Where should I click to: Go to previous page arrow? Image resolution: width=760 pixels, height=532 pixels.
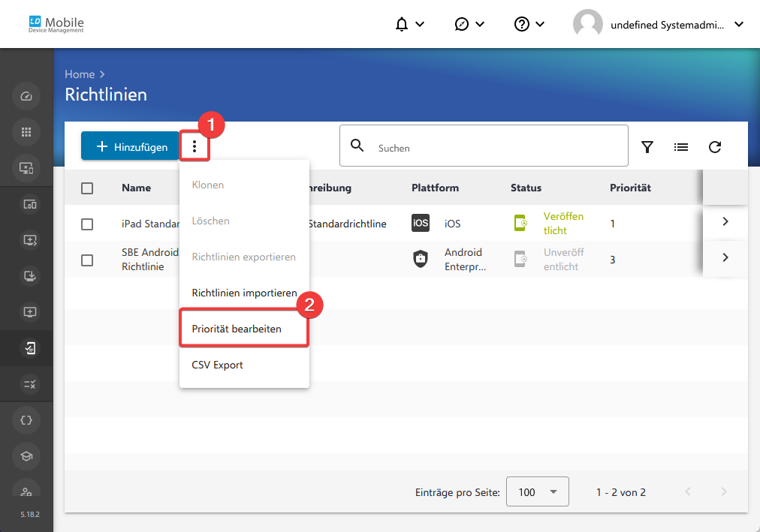[688, 491]
